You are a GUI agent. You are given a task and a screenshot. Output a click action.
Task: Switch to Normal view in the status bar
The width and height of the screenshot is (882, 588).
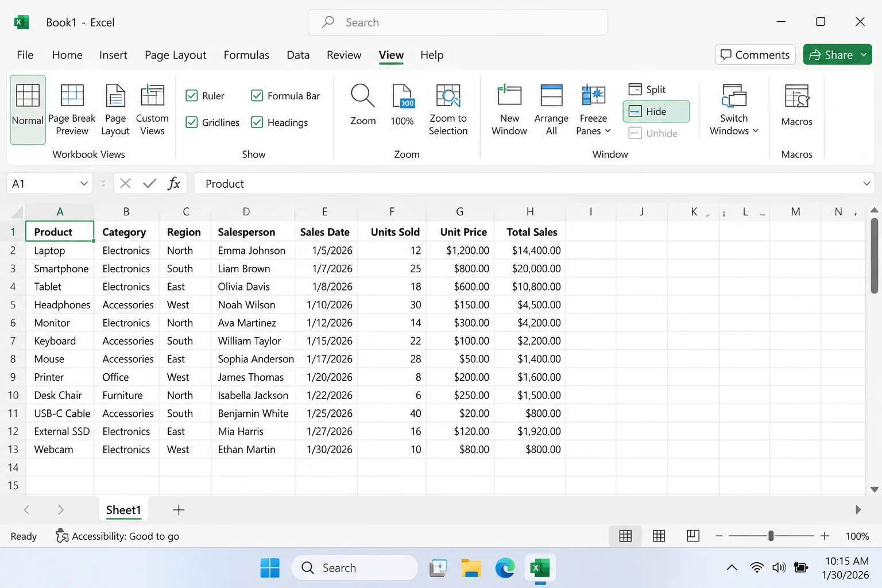tap(625, 536)
